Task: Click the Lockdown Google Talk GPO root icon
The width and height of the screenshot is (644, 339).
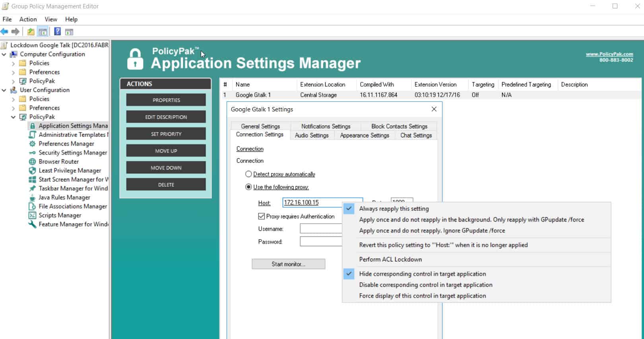Action: [4, 45]
